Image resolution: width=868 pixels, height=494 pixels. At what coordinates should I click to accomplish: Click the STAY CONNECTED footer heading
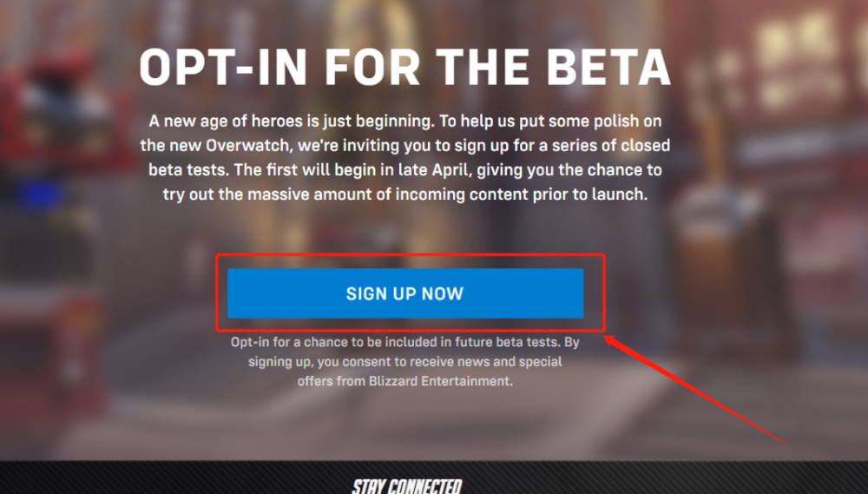pos(406,486)
